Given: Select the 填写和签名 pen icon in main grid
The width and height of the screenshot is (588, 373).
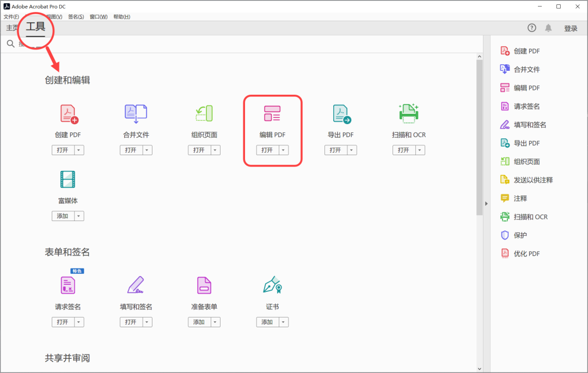Looking at the screenshot, I should 136,285.
